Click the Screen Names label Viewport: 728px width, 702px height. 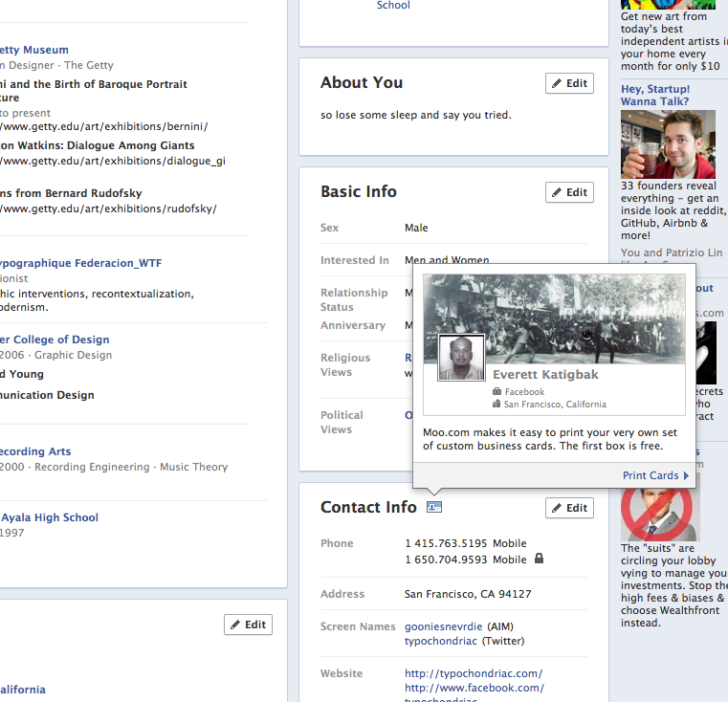358,626
